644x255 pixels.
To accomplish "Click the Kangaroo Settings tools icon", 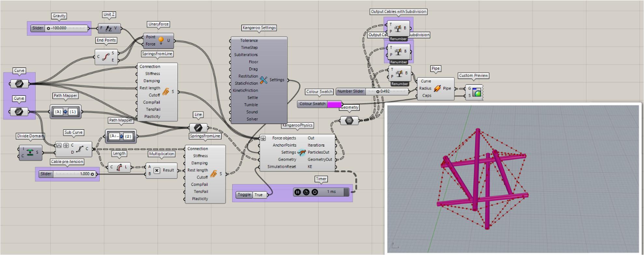I will 263,80.
